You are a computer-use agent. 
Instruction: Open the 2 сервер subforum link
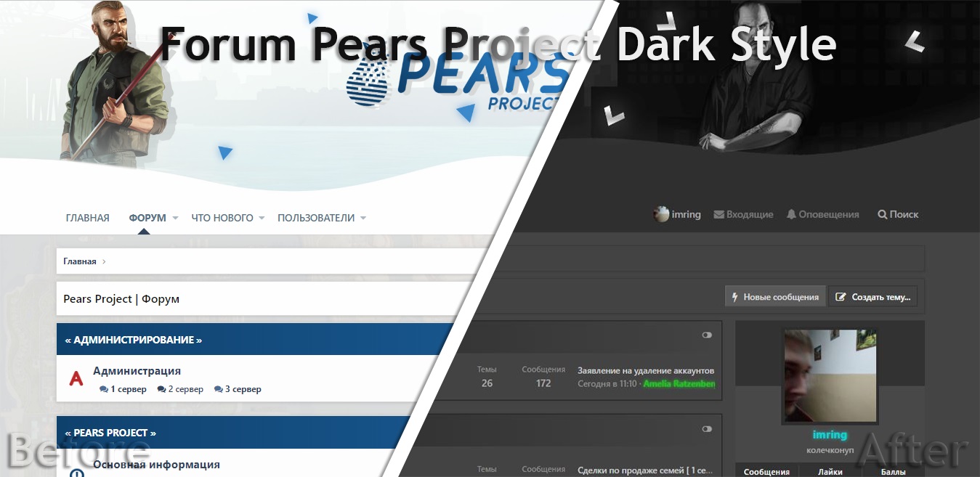tap(186, 390)
